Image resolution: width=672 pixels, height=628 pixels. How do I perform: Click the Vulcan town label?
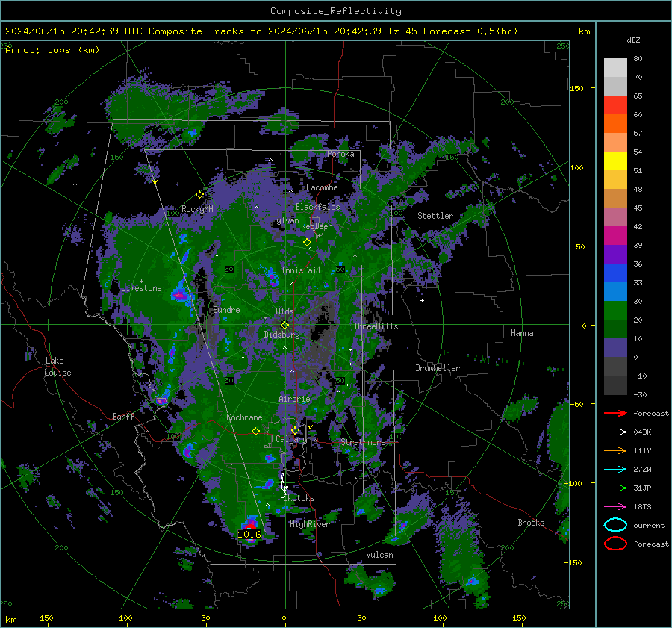click(379, 555)
